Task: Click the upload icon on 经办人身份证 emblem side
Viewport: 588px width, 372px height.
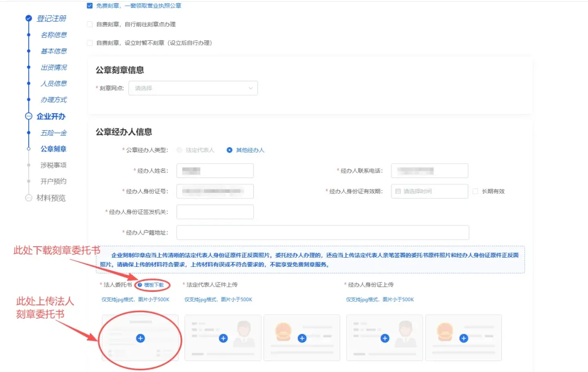Action: [463, 338]
